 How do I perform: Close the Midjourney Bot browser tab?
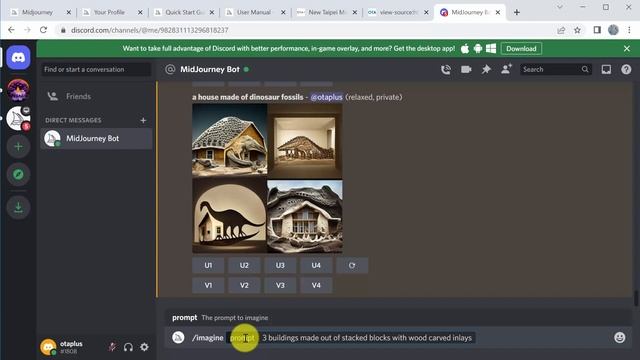tap(498, 12)
